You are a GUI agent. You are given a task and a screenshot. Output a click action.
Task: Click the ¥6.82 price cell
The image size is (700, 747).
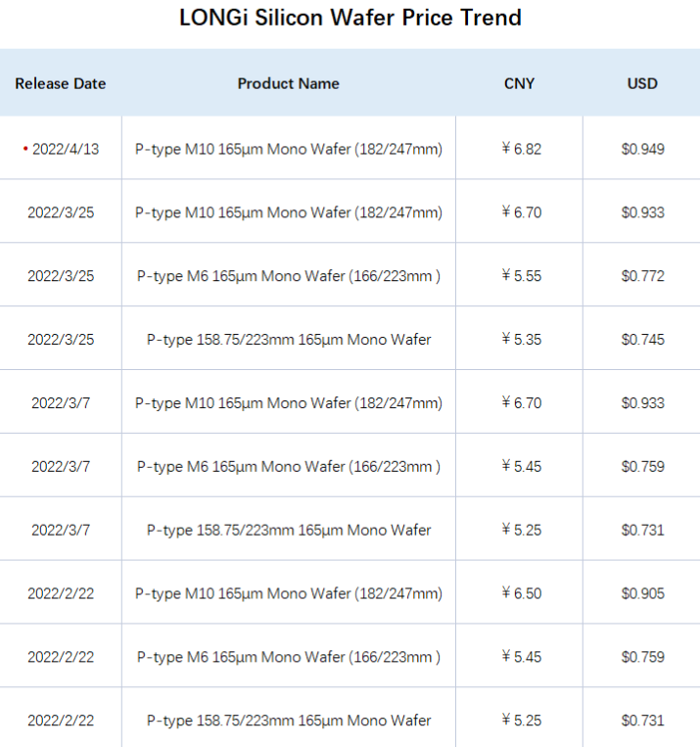[521, 149]
